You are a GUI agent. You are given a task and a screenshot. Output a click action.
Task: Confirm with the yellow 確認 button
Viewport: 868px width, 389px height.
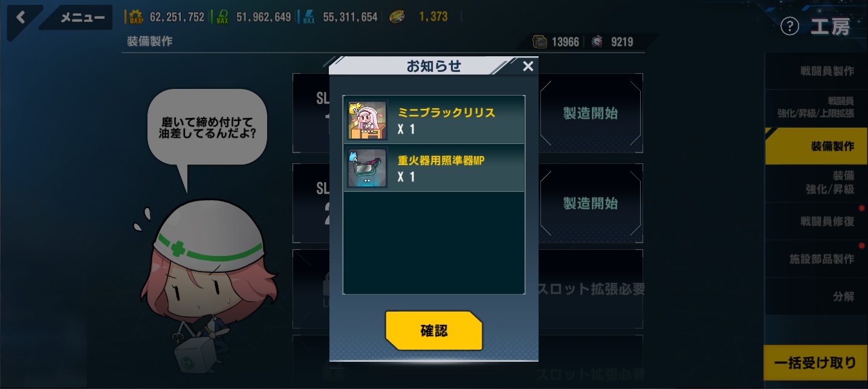click(x=434, y=330)
